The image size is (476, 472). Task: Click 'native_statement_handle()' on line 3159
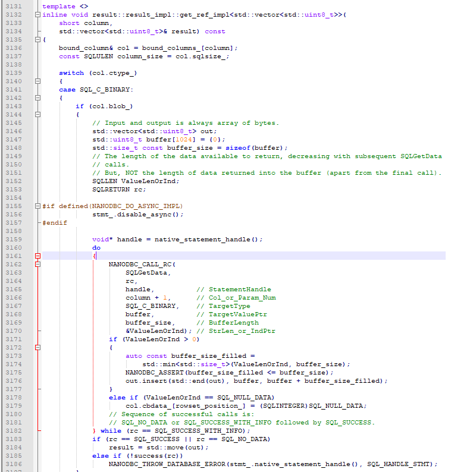pyautogui.click(x=206, y=240)
